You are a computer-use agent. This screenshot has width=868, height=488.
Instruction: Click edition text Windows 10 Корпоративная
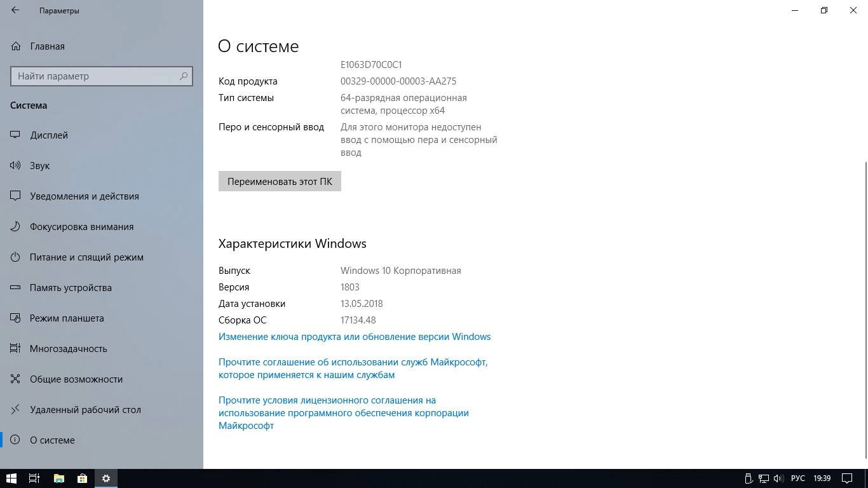pos(401,271)
